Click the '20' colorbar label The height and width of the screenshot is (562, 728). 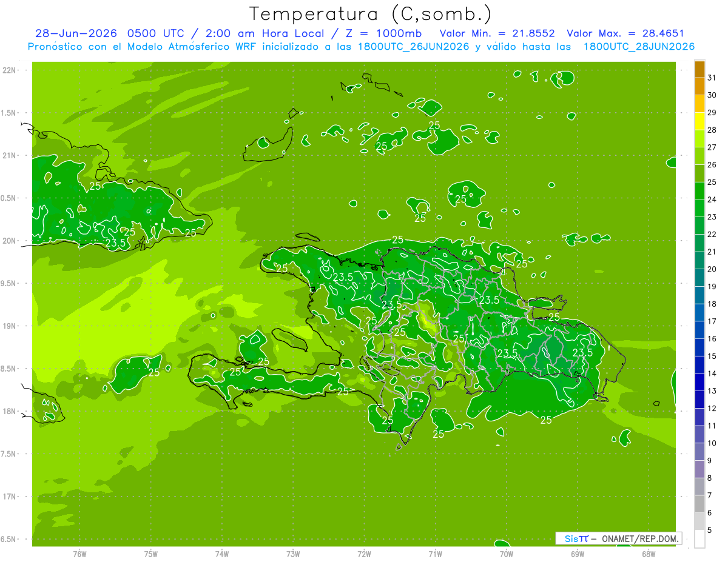point(712,269)
